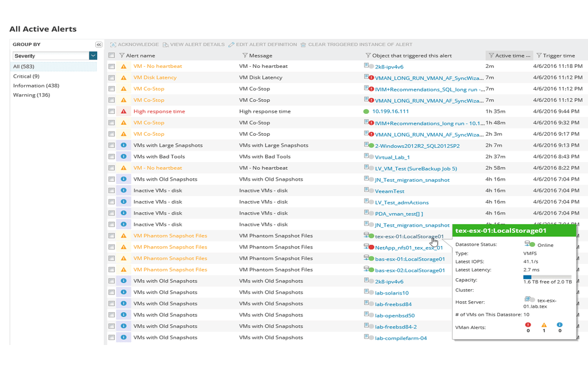Filter alerts by Critical (9) group
This screenshot has width=588, height=368.
(26, 76)
